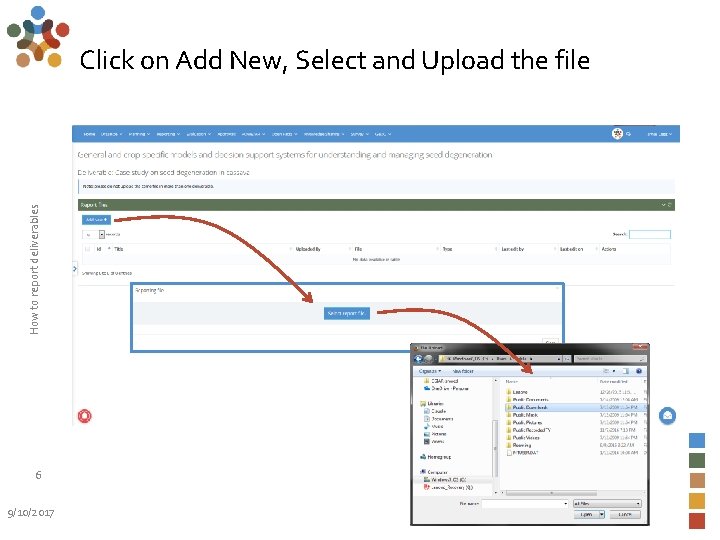Open the Organize dropdown in file dialog

pos(430,371)
